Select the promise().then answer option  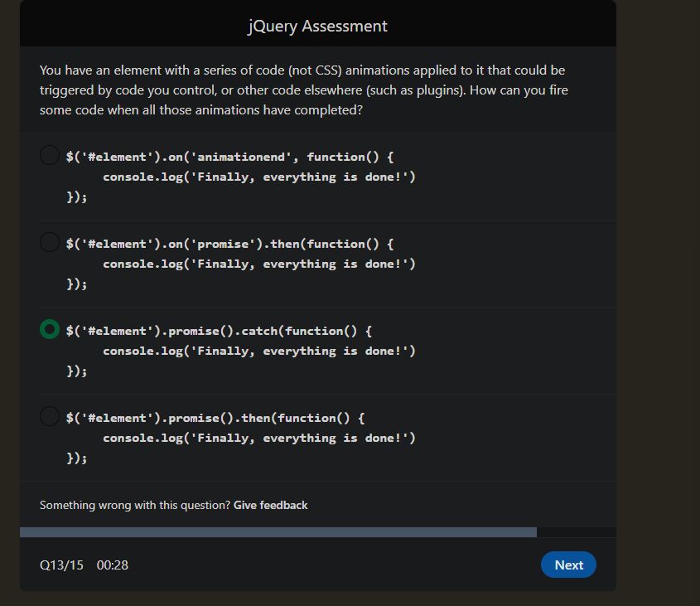[x=49, y=417]
